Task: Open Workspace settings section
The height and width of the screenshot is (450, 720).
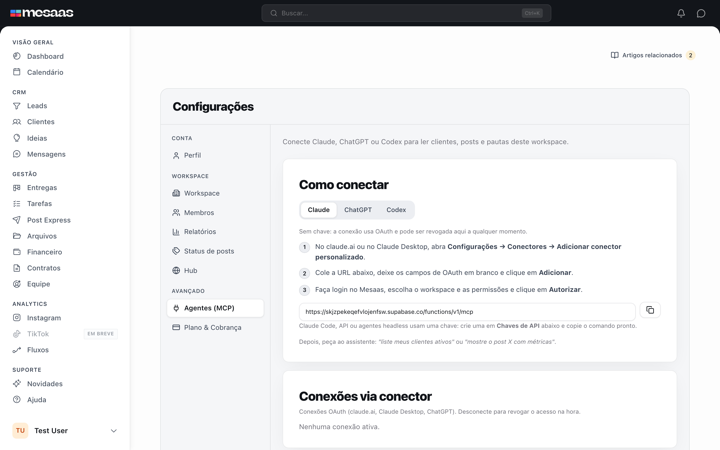Action: click(x=215, y=193)
